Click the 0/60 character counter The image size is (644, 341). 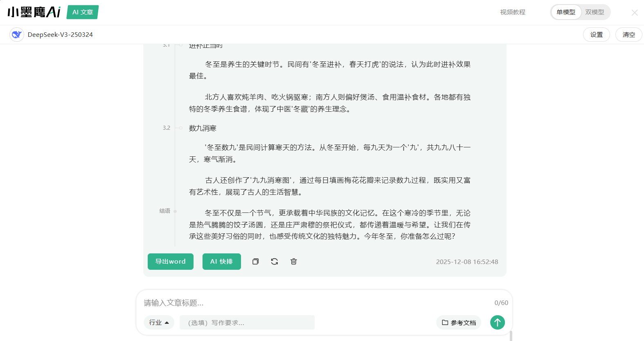tap(501, 303)
